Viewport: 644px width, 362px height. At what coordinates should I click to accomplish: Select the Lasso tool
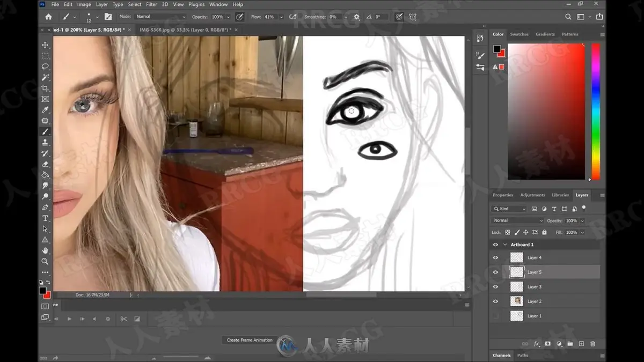tap(45, 67)
